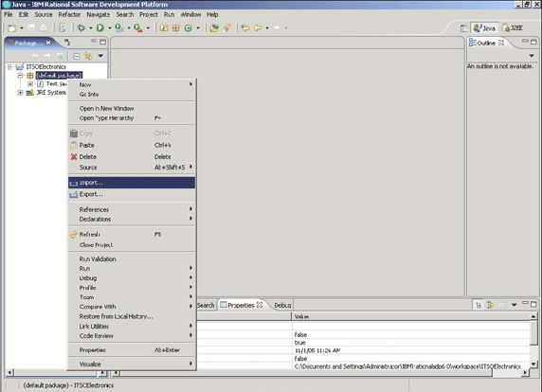Expand the Test.java tree node
Image resolution: width=542 pixels, height=392 pixels.
click(x=30, y=84)
